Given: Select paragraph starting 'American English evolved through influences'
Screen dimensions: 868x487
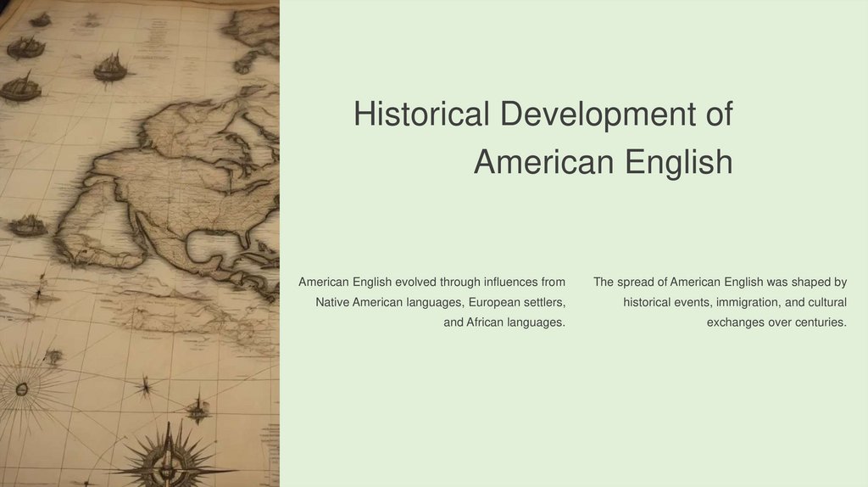Looking at the screenshot, I should coord(431,302).
